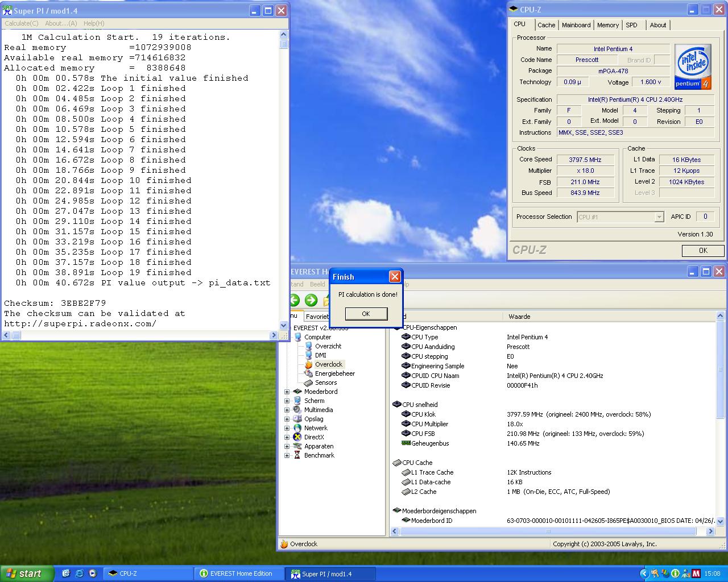Select Energiebeheer in the EVEREST tree
This screenshot has height=582, width=728.
click(335, 373)
